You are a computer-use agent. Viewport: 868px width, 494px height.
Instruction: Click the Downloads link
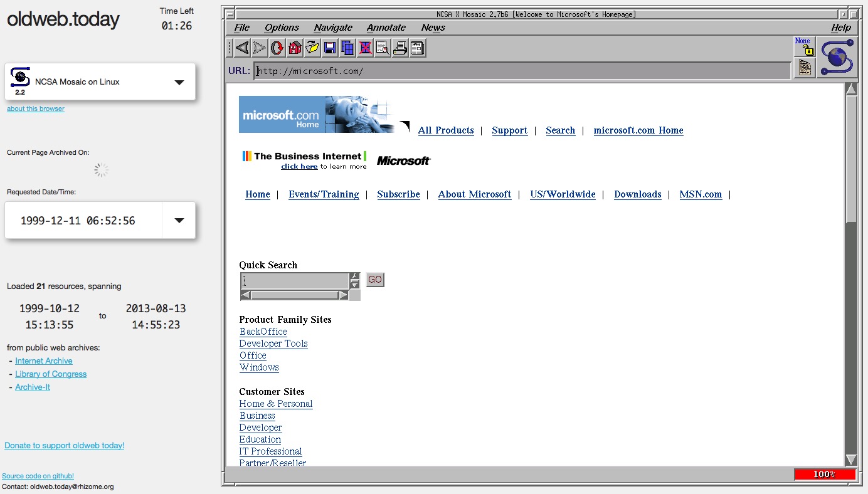(638, 194)
